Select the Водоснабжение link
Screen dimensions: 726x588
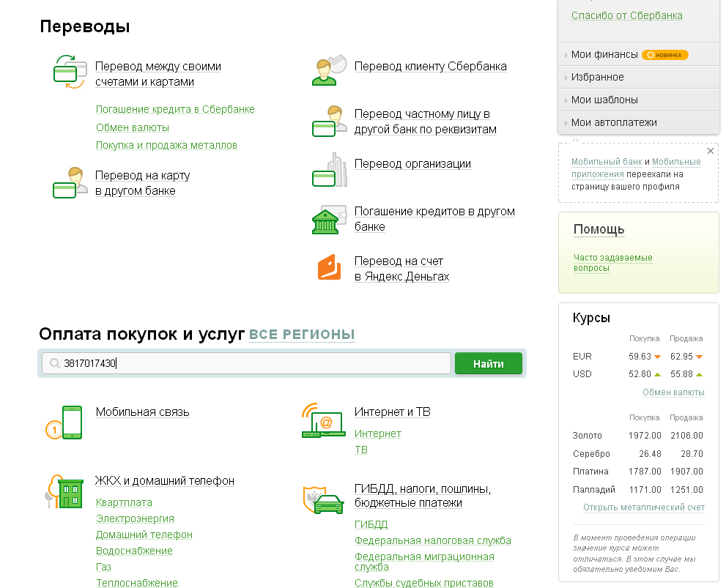(134, 551)
